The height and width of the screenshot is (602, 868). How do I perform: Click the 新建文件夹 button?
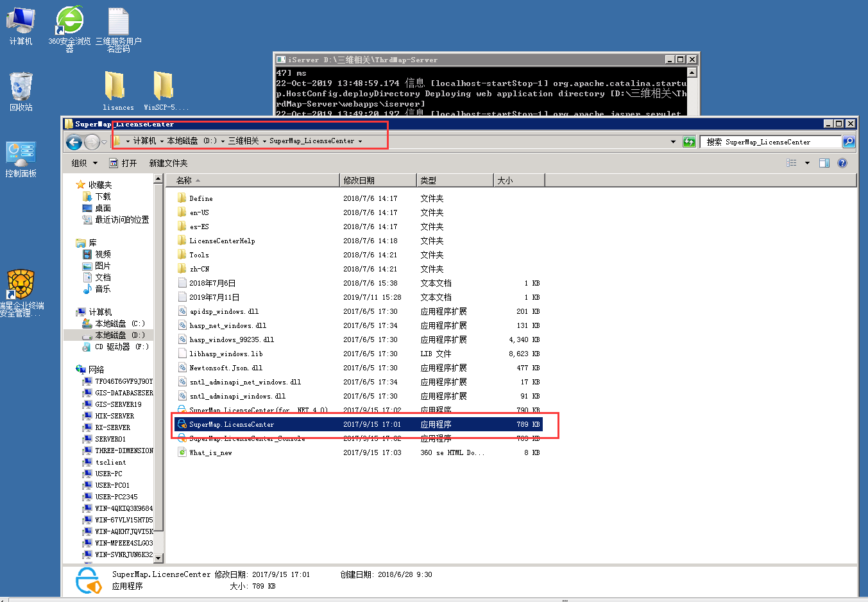(x=168, y=163)
